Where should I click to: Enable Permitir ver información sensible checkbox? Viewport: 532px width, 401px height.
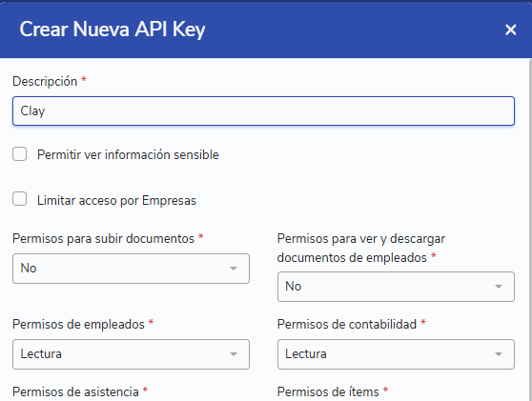[x=20, y=154]
